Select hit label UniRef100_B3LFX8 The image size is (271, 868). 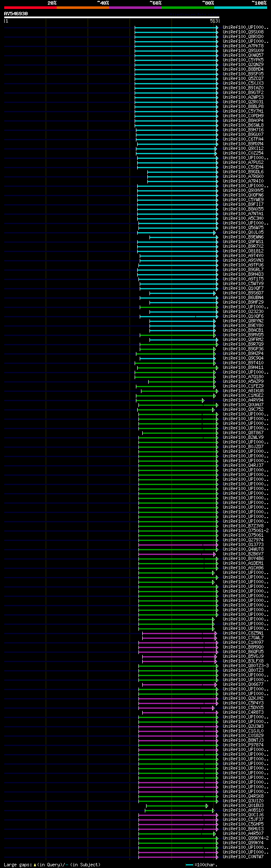pos(243,661)
